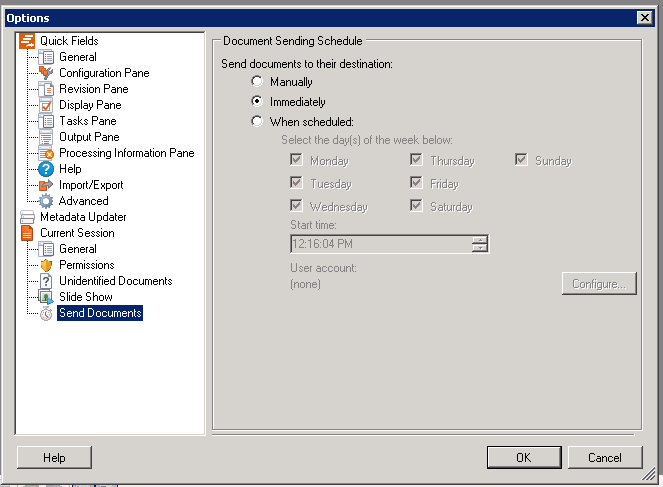Screen dimensions: 663x487
Task: Open the Import/Export options
Action: 91,185
